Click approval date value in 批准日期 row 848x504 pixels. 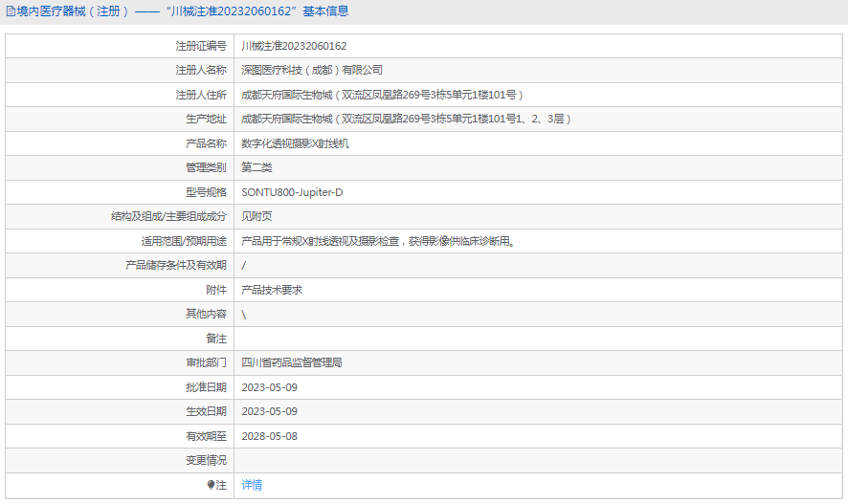(x=269, y=387)
